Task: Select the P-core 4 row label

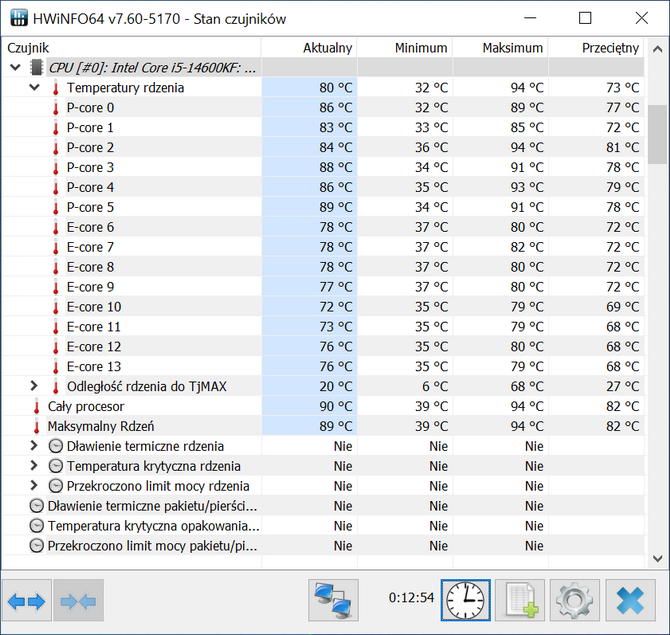Action: point(90,187)
